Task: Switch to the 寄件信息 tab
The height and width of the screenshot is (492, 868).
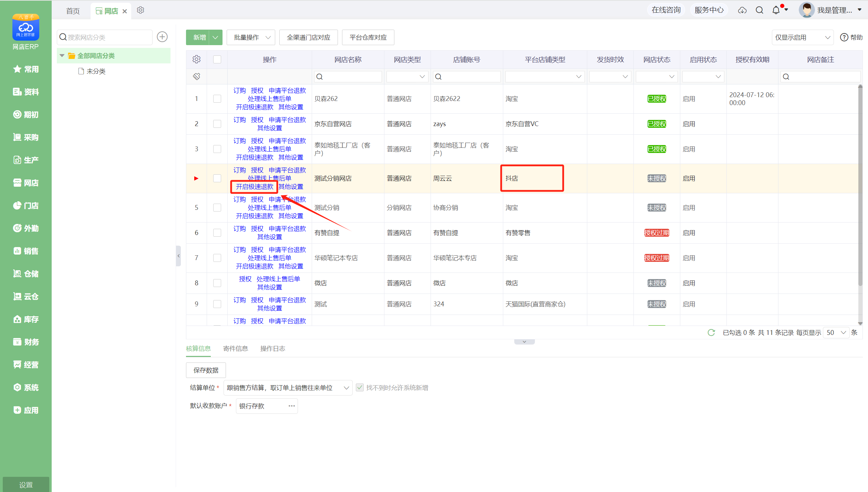Action: coord(235,349)
